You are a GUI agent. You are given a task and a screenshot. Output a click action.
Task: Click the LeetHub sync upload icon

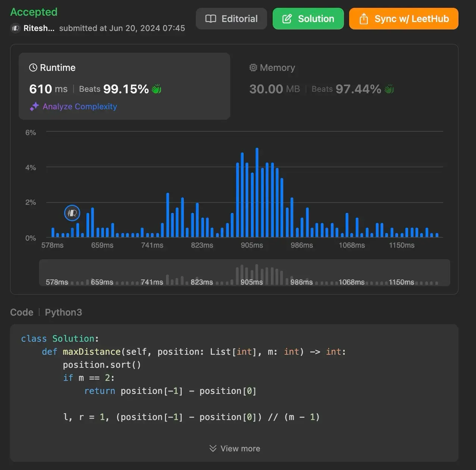point(364,19)
